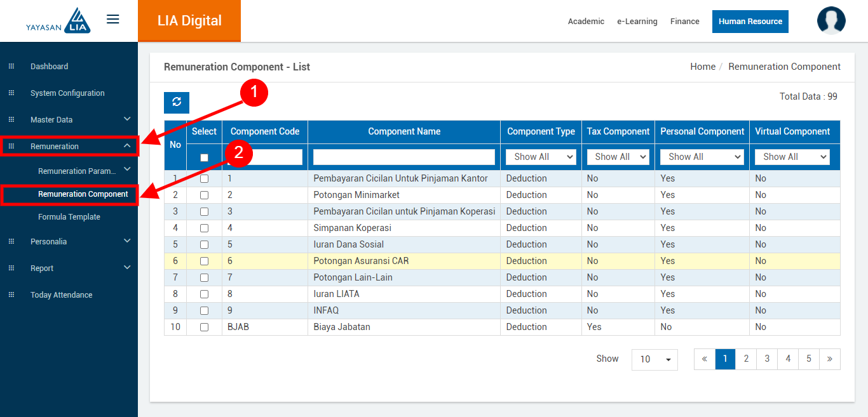
Task: Click the refresh list icon button
Action: (177, 102)
